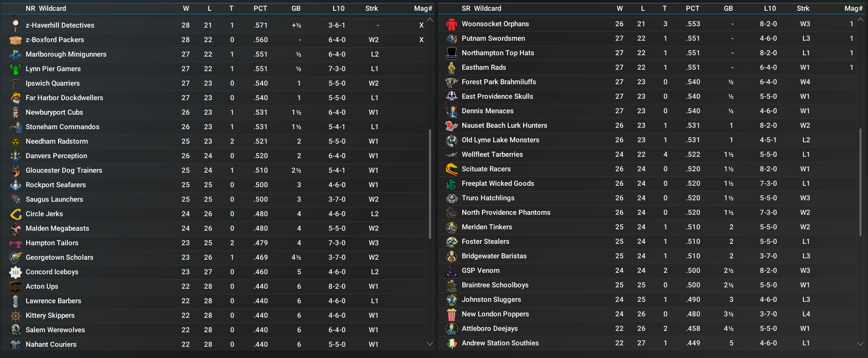Image resolution: width=868 pixels, height=358 pixels.
Task: Click the Scituate Racers helmet logo
Action: tap(452, 169)
